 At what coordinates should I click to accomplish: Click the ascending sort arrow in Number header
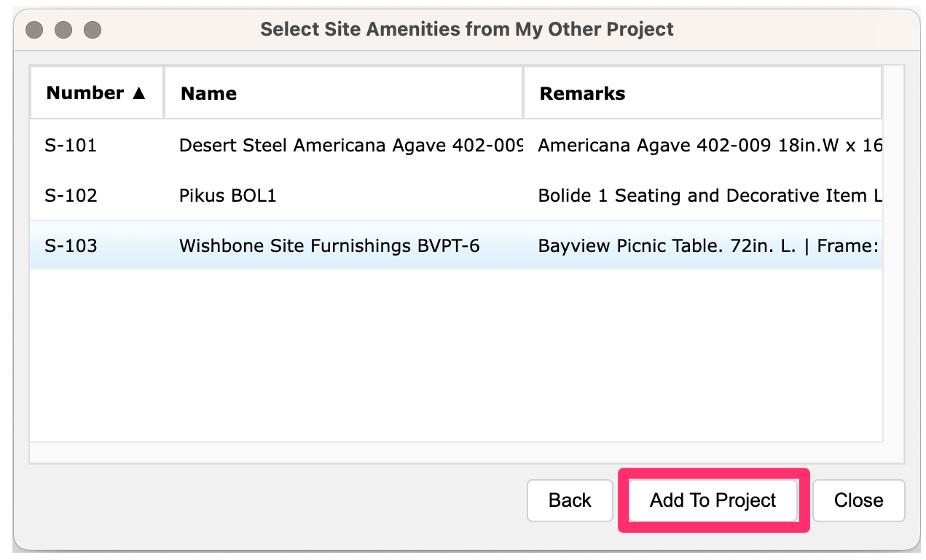point(139,93)
